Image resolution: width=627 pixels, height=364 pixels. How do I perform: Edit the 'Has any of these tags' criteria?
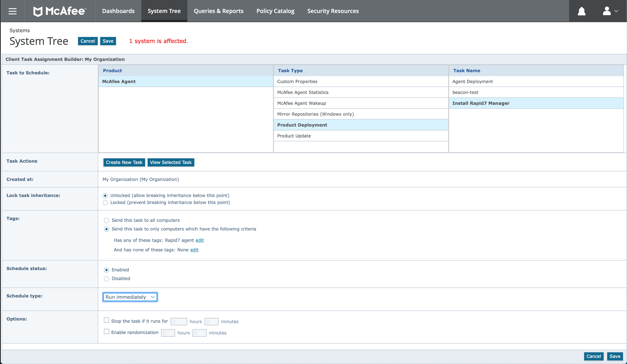click(200, 240)
